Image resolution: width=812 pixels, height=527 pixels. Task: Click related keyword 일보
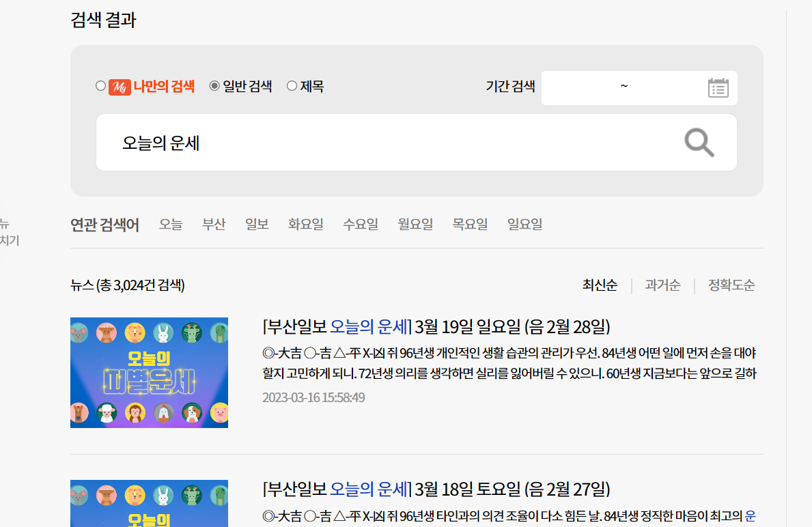pos(257,224)
